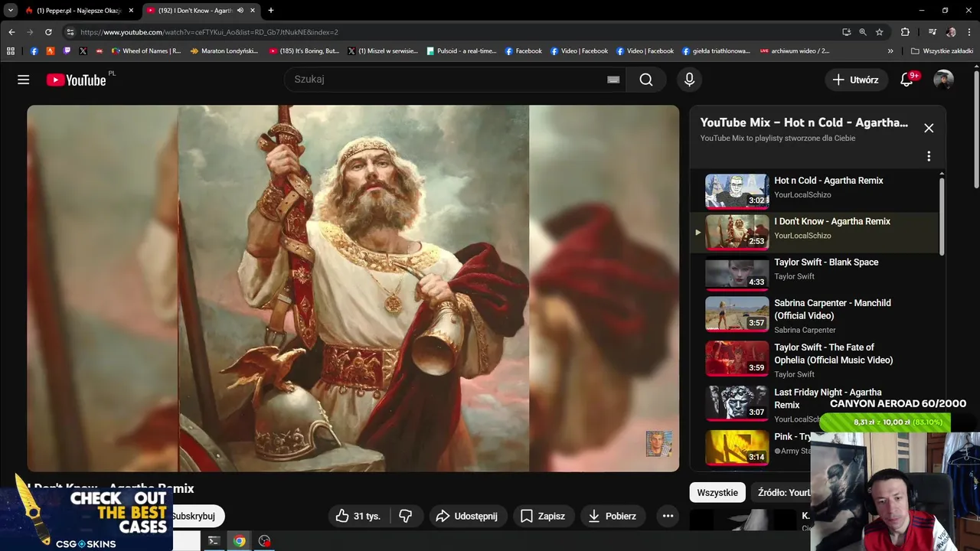Select I Don't Know - Agartha Remix entry
The width and height of the screenshot is (980, 551).
[814, 232]
